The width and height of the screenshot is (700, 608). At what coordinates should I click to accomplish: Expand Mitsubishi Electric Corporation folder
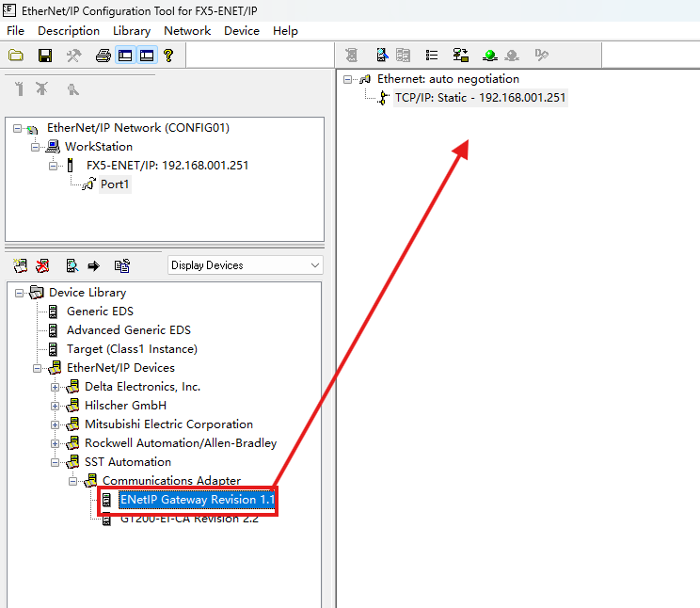(55, 424)
